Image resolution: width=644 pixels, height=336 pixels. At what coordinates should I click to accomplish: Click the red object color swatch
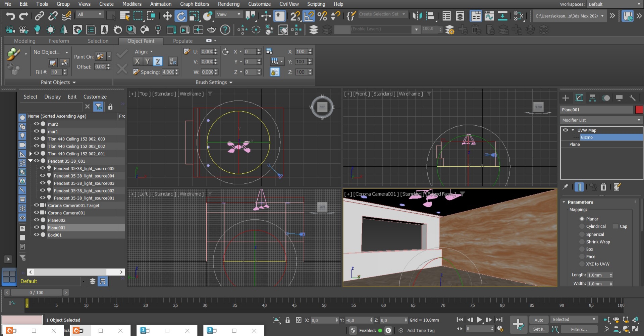click(x=639, y=110)
